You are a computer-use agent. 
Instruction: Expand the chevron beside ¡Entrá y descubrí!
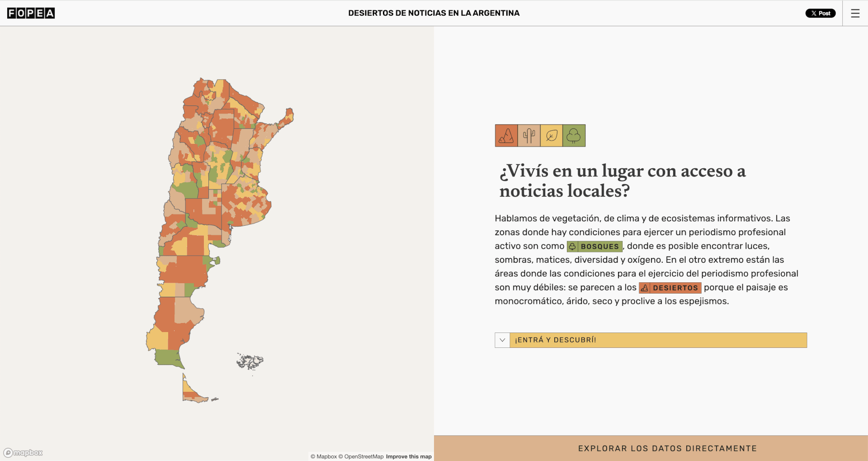point(502,340)
